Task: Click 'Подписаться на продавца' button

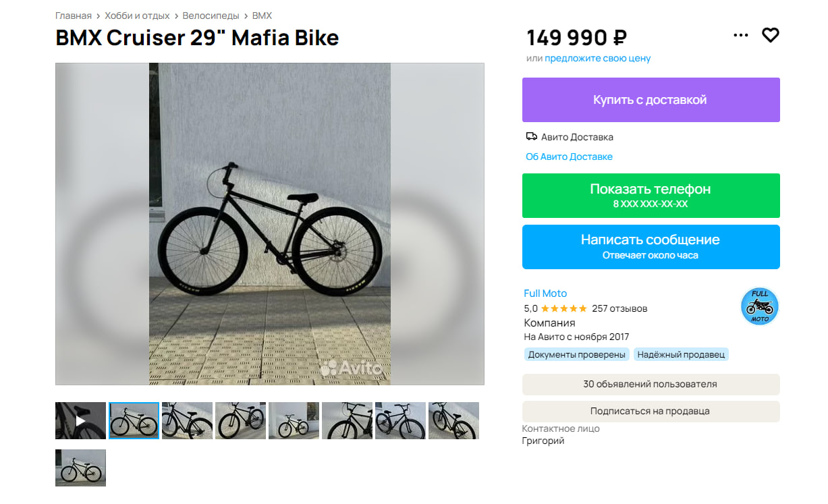Action: [651, 412]
